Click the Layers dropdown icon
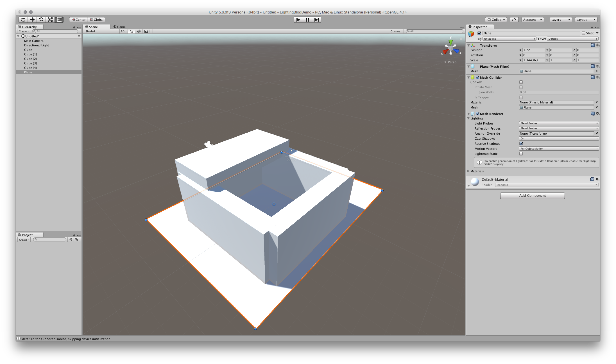616x364 pixels. click(568, 19)
